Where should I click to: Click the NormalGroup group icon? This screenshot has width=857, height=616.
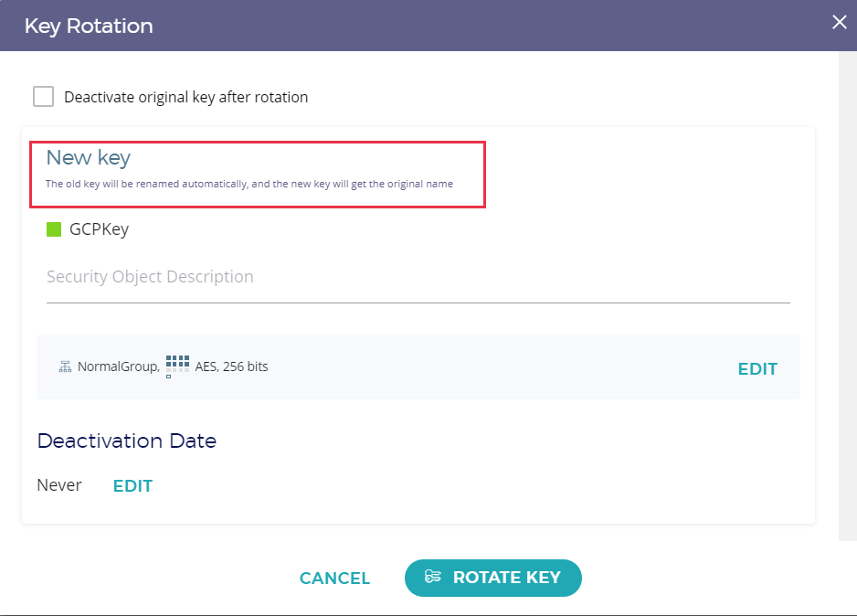click(x=65, y=367)
